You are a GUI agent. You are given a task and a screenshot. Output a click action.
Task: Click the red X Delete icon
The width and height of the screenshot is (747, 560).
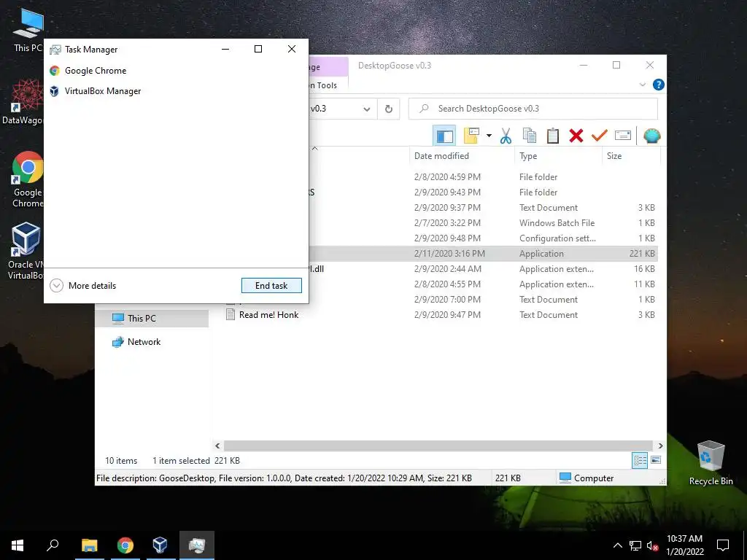coord(576,136)
